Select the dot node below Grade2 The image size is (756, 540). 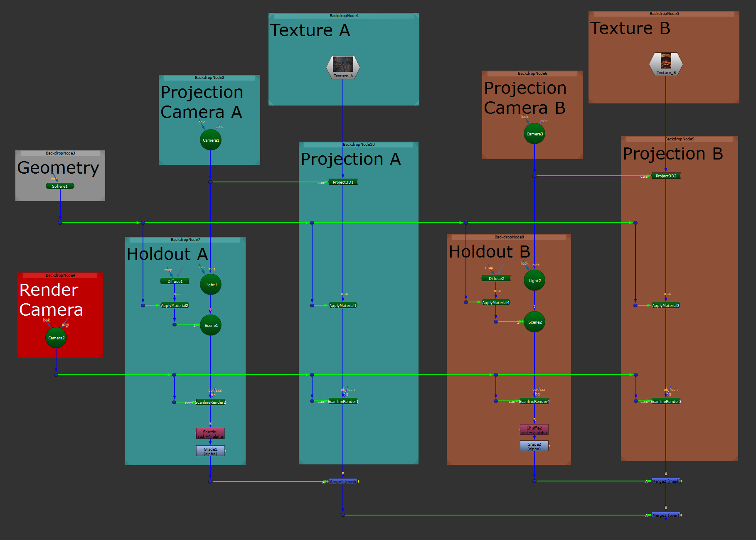pos(534,481)
